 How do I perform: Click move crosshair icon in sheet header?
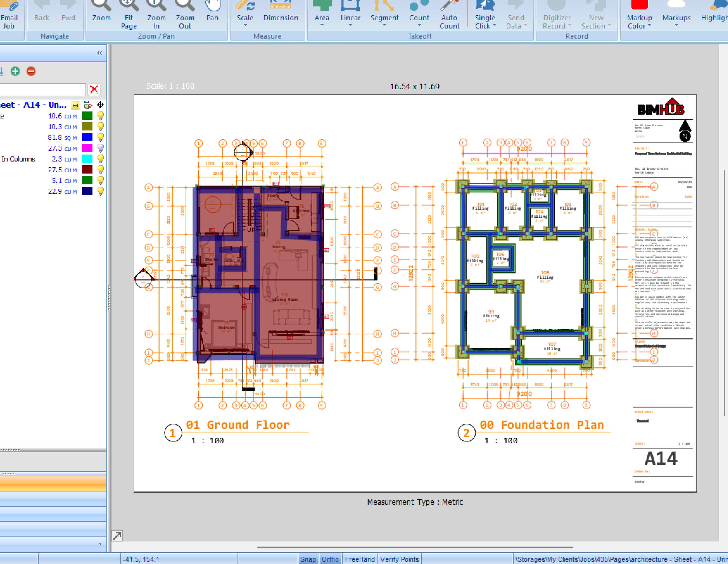coord(100,105)
